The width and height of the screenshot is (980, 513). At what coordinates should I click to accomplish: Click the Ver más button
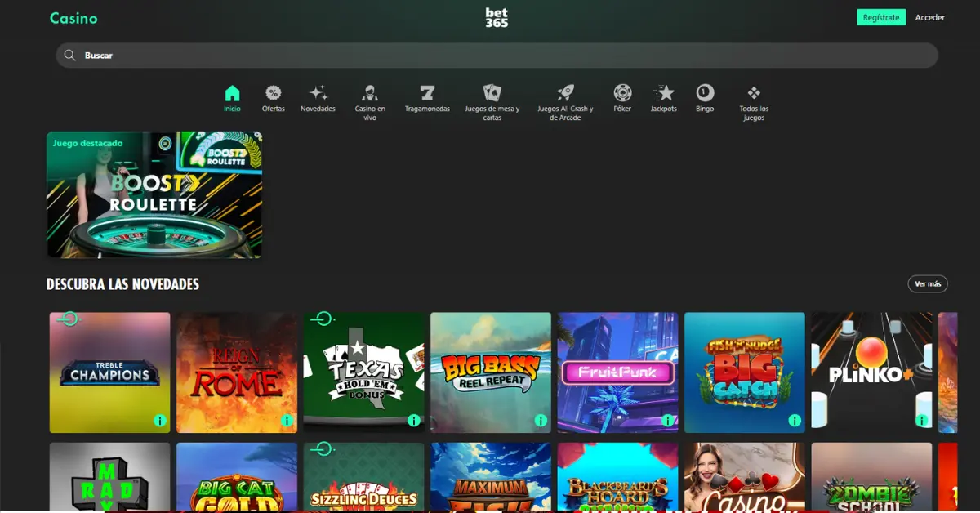[x=928, y=283]
